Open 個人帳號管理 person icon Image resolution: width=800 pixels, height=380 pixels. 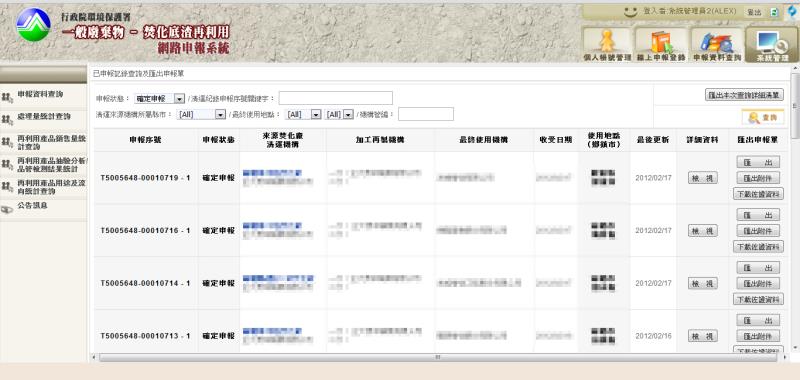point(608,44)
